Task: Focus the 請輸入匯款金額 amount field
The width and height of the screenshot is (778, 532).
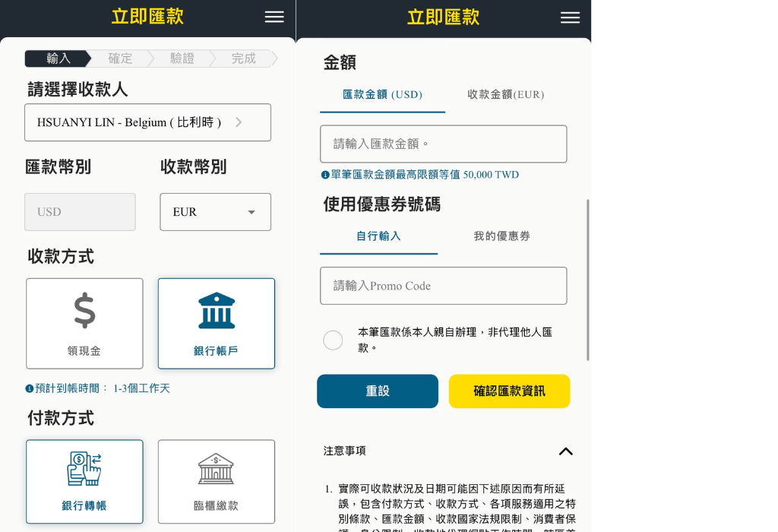Action: point(444,144)
